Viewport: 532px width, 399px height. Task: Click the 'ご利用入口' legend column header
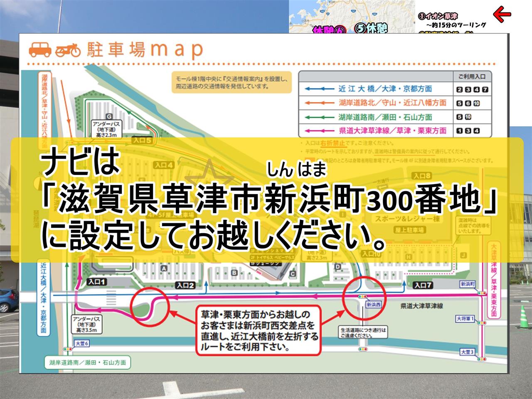tap(472, 76)
